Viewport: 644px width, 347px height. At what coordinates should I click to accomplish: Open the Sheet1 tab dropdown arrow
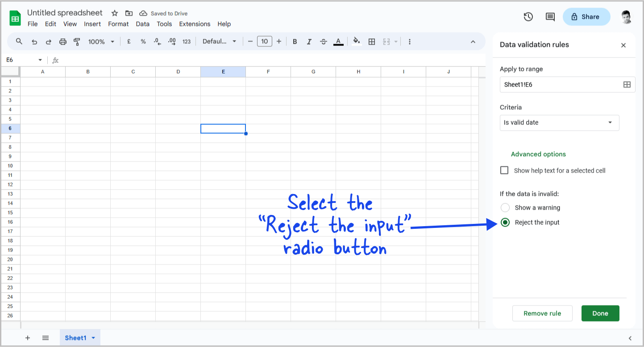point(93,338)
